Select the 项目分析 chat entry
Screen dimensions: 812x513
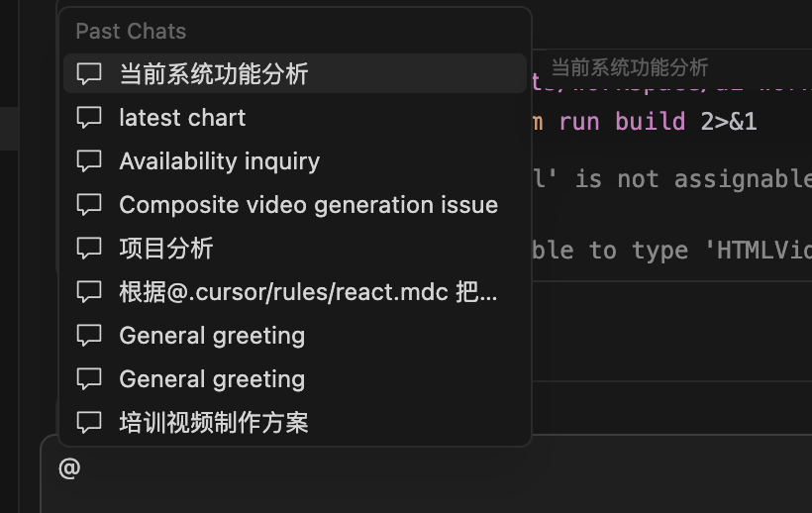click(166, 249)
